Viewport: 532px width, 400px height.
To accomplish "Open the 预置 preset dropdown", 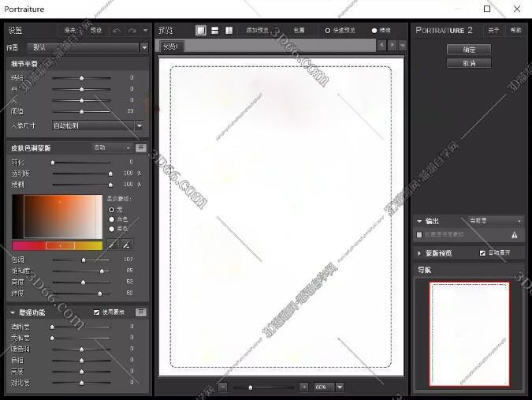I will tap(143, 47).
